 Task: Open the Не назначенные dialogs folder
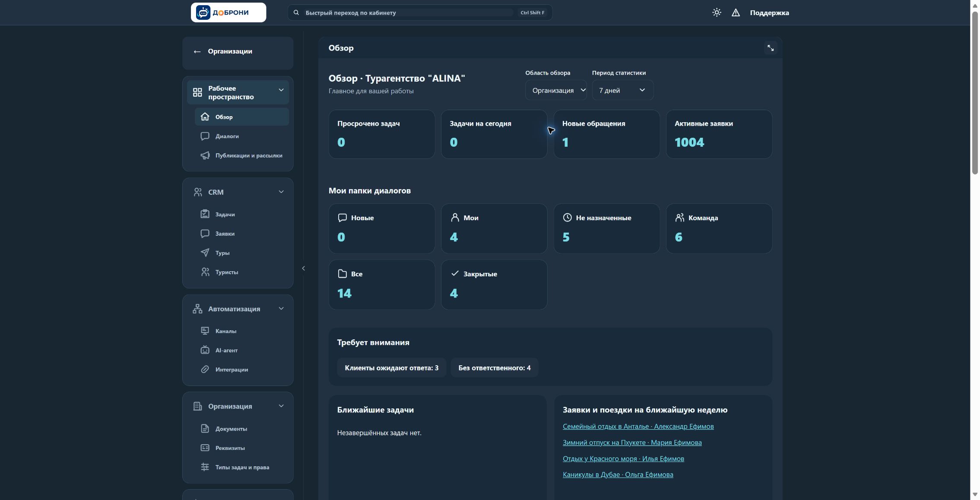(x=606, y=228)
